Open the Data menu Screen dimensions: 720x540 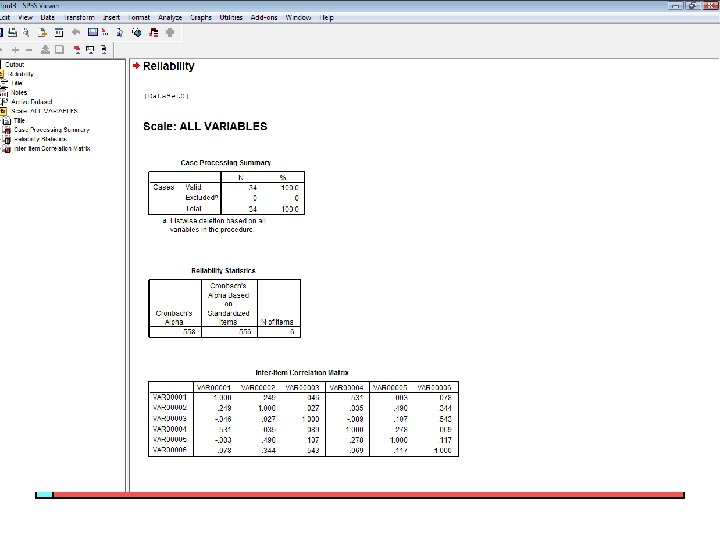[47, 17]
